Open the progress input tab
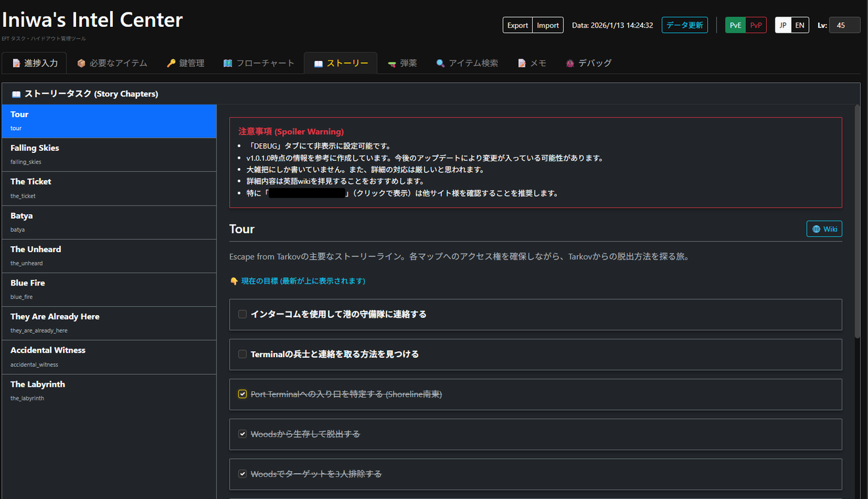Image resolution: width=868 pixels, height=499 pixels. (x=35, y=64)
